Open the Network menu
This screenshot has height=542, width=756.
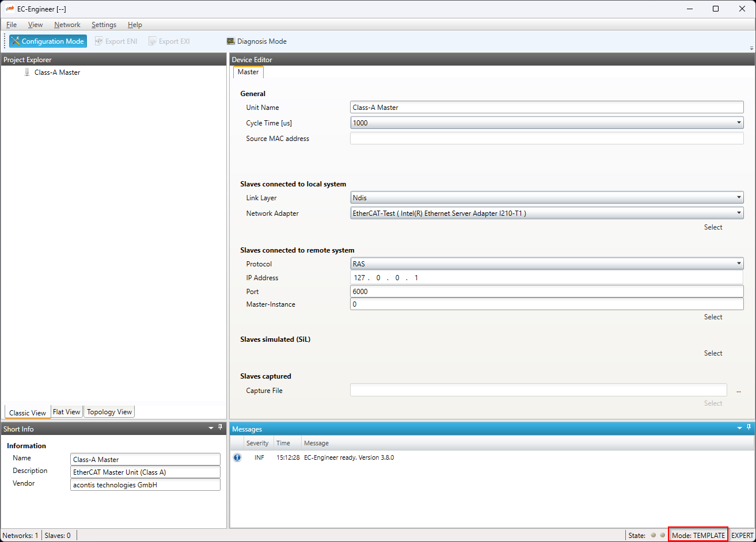point(67,25)
